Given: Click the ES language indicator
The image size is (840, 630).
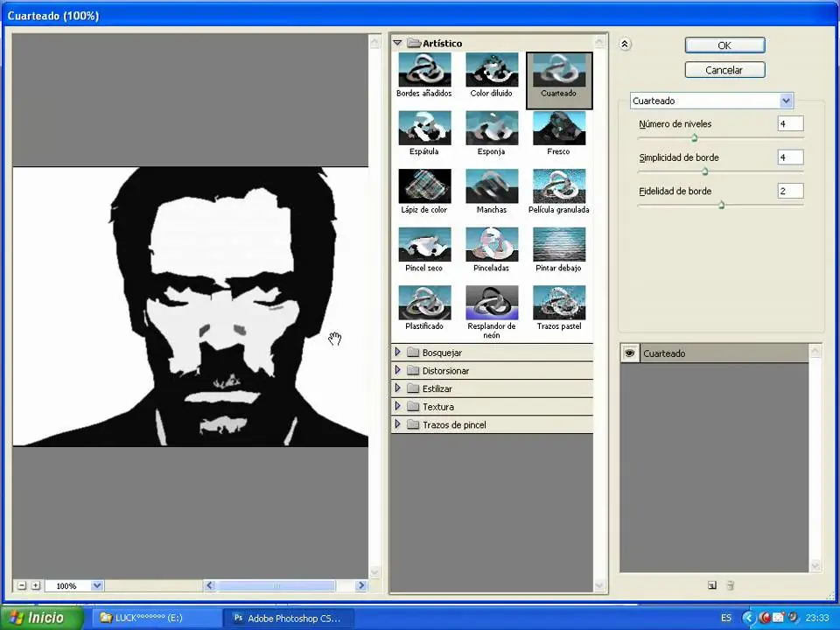Looking at the screenshot, I should 726,618.
